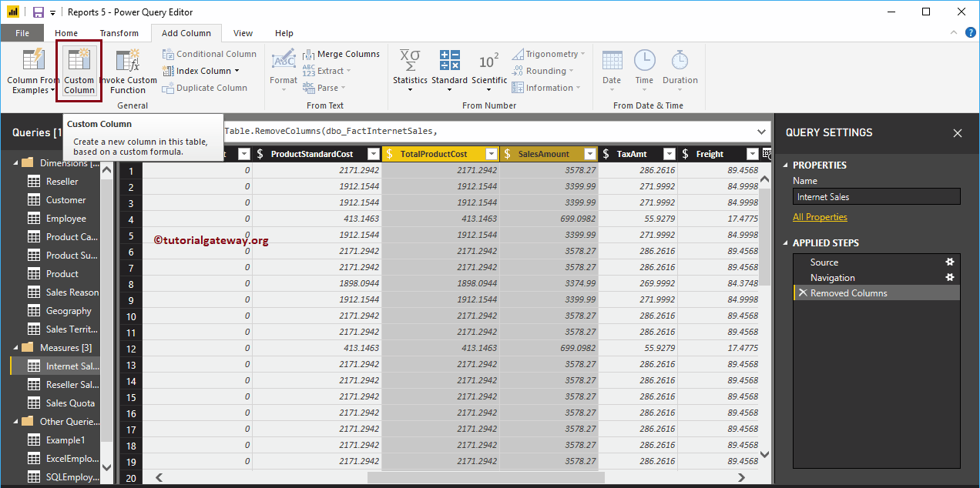Collapse the Dimensions folder group
Screen dimensions: 980x488
point(16,163)
